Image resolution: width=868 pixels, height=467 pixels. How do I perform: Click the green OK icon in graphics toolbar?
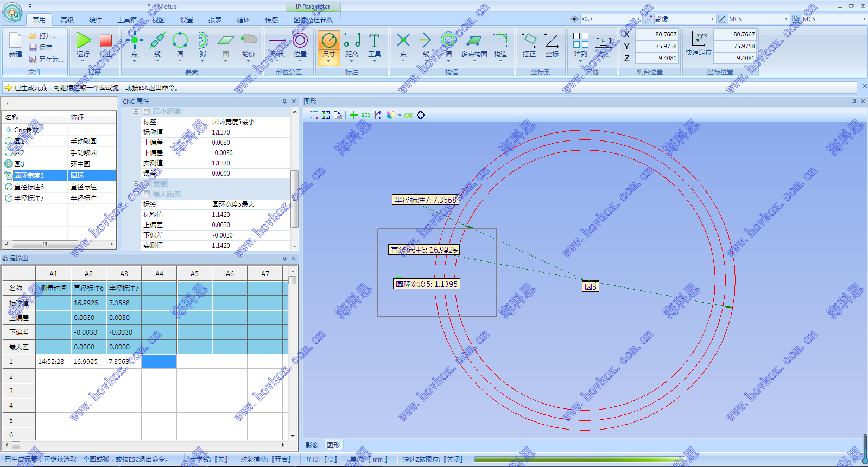coord(409,115)
